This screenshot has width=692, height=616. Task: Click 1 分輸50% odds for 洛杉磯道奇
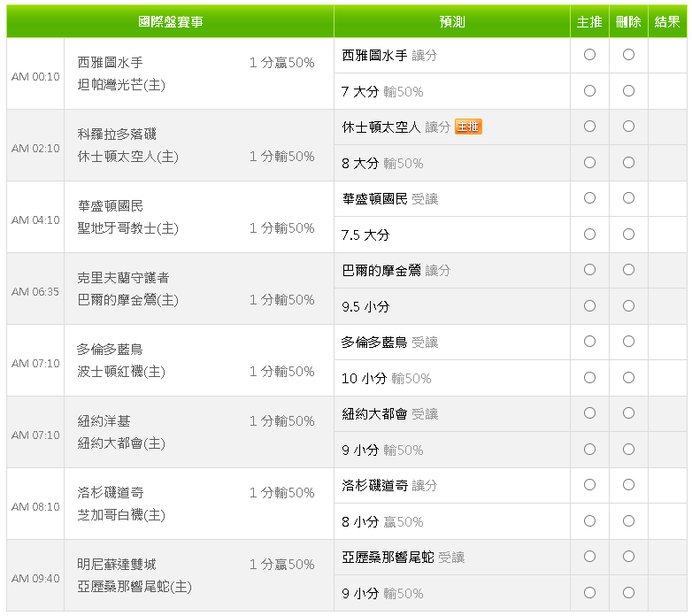282,492
